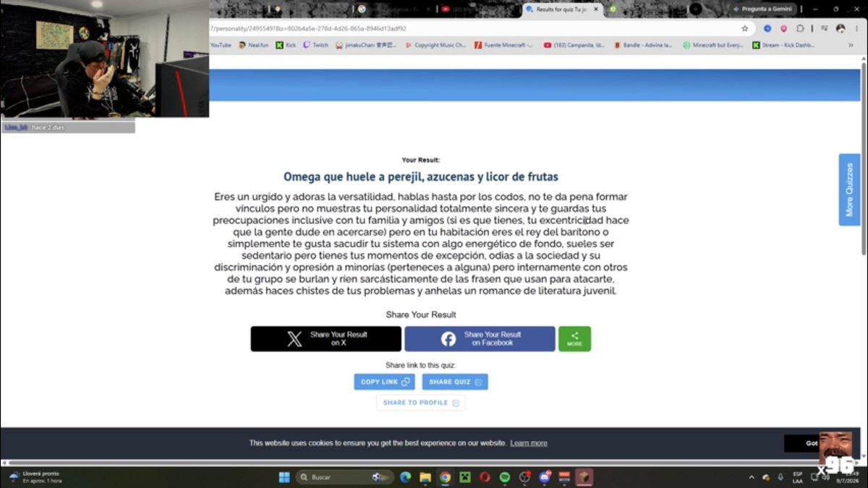Open the Twitch bookmark
Screen dimensions: 868x488
click(x=315, y=45)
